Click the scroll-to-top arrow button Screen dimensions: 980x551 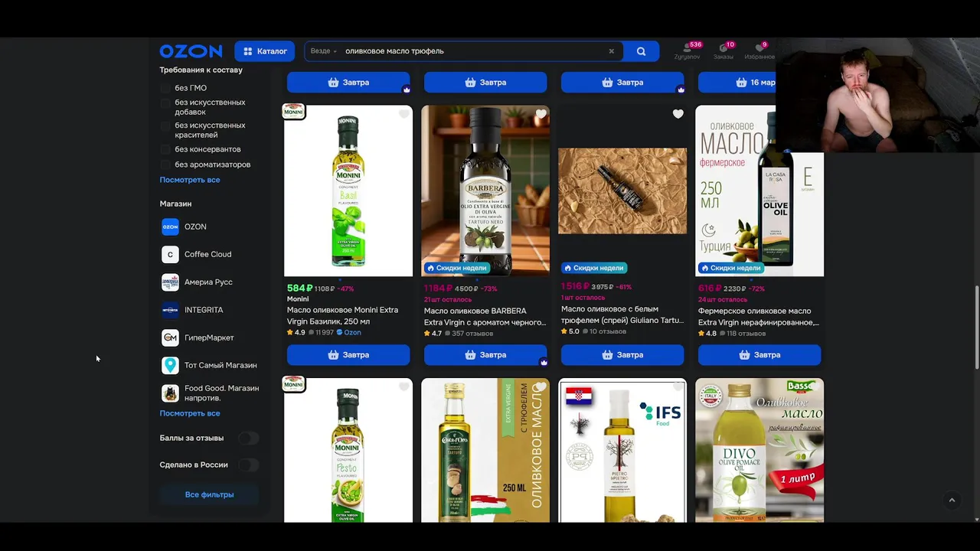pyautogui.click(x=952, y=500)
